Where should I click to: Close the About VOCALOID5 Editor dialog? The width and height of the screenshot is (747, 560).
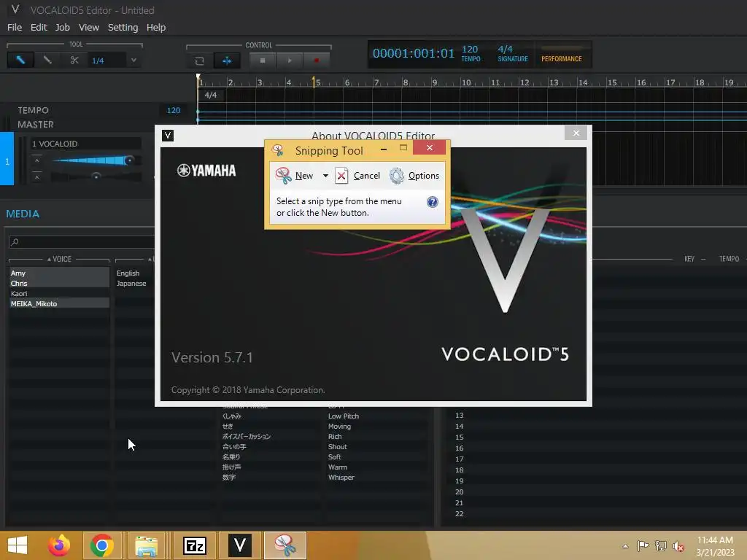point(576,133)
